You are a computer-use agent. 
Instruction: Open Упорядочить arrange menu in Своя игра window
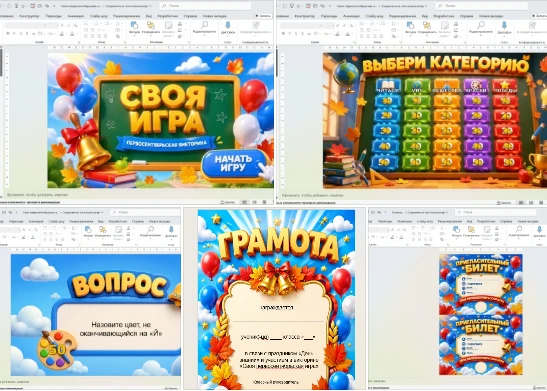[151, 28]
